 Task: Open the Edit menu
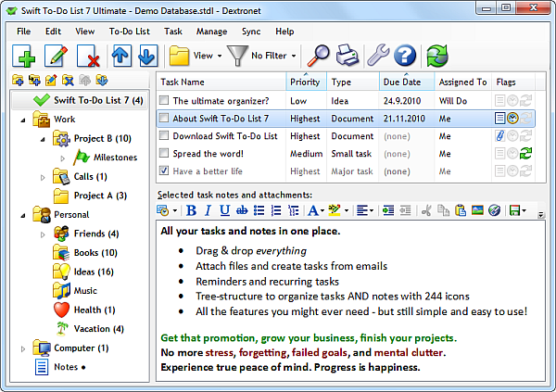(53, 32)
